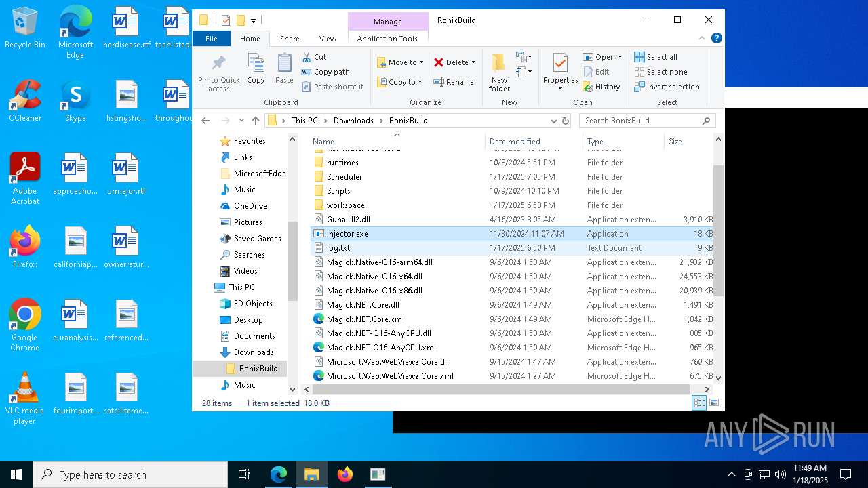Image resolution: width=868 pixels, height=488 pixels.
Task: Sort by Date modified column
Action: 534,142
